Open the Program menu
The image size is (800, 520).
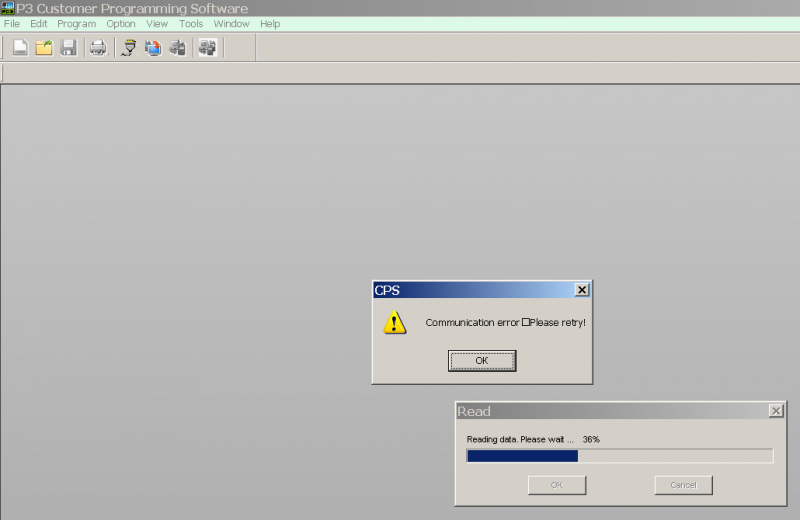point(77,24)
